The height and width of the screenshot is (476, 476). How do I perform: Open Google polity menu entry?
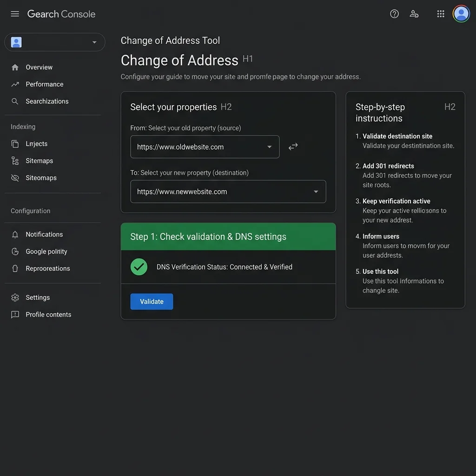pos(46,251)
